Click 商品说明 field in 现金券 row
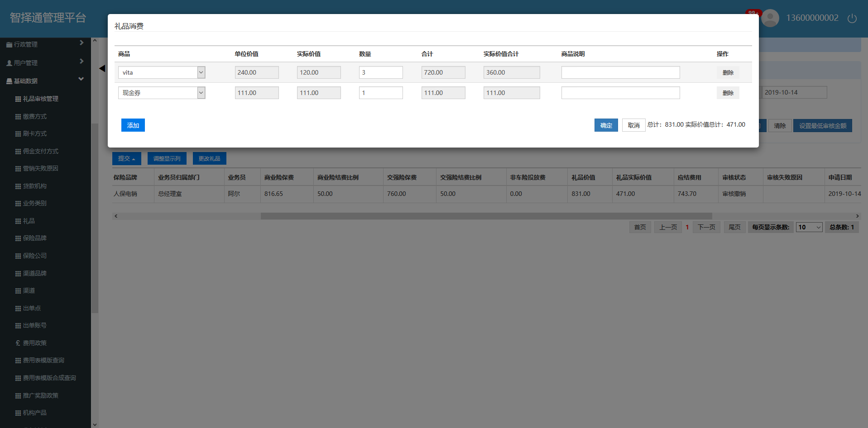The height and width of the screenshot is (428, 868). pos(621,93)
